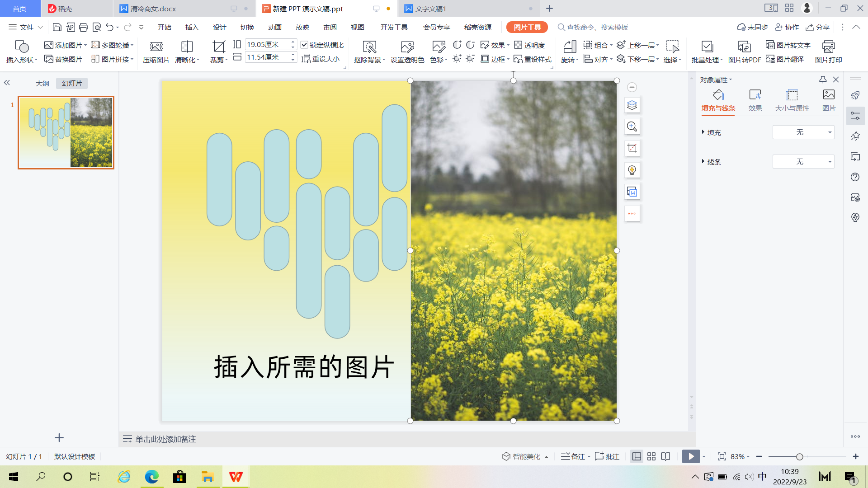Click the 重设大小 button
Viewport: 868px width, 488px height.
point(321,59)
